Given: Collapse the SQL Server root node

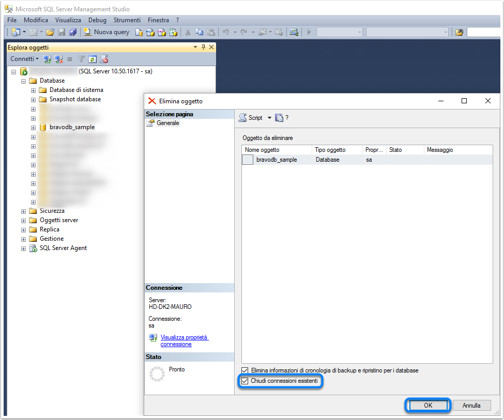Looking at the screenshot, I should 13,72.
